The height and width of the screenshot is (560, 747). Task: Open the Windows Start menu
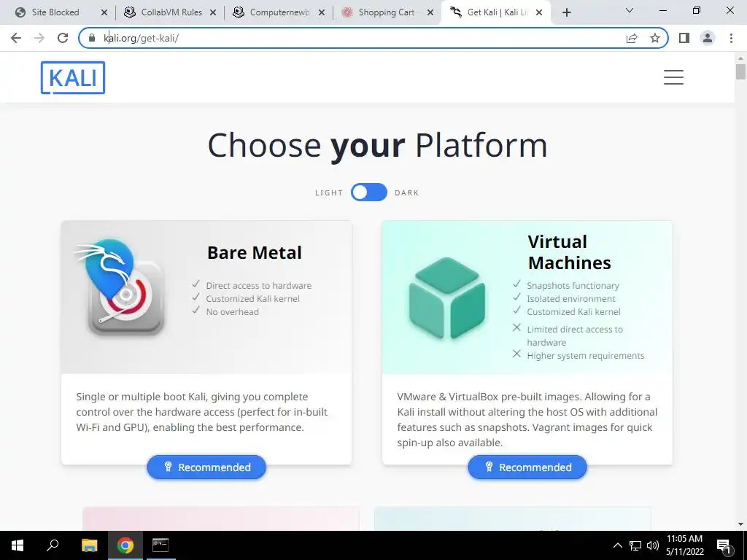click(x=18, y=545)
